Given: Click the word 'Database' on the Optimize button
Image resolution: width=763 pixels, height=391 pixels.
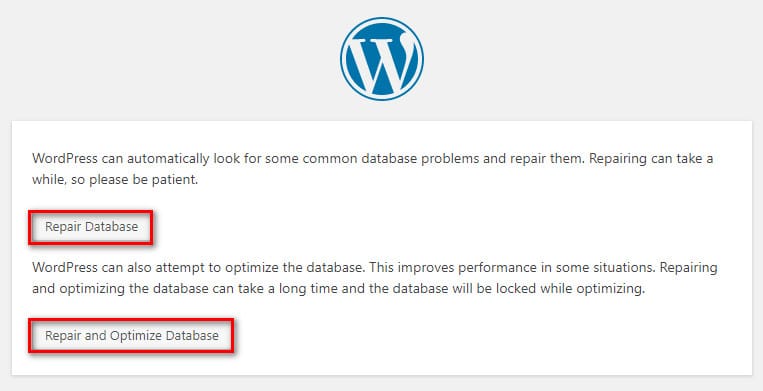Looking at the screenshot, I should tap(192, 336).
